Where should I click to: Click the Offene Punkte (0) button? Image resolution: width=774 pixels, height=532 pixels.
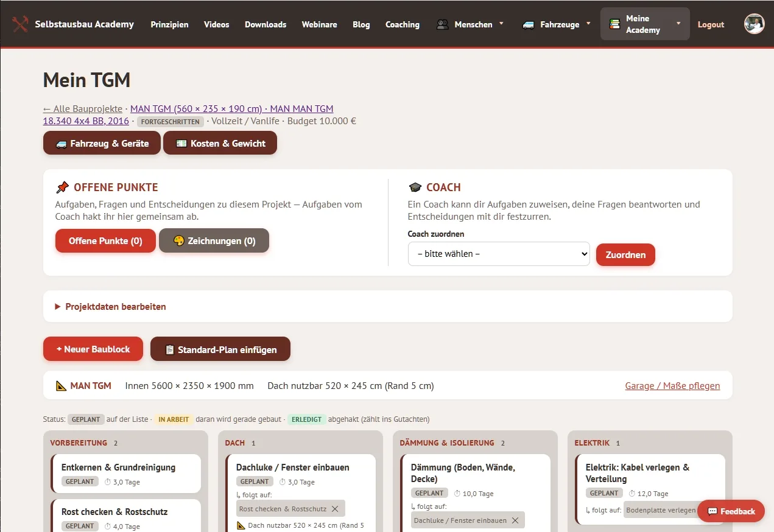[x=105, y=241]
